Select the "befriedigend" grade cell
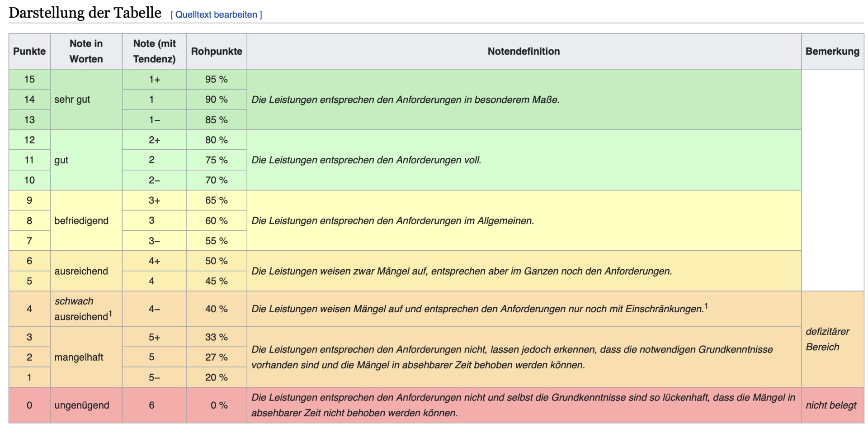 click(x=81, y=221)
